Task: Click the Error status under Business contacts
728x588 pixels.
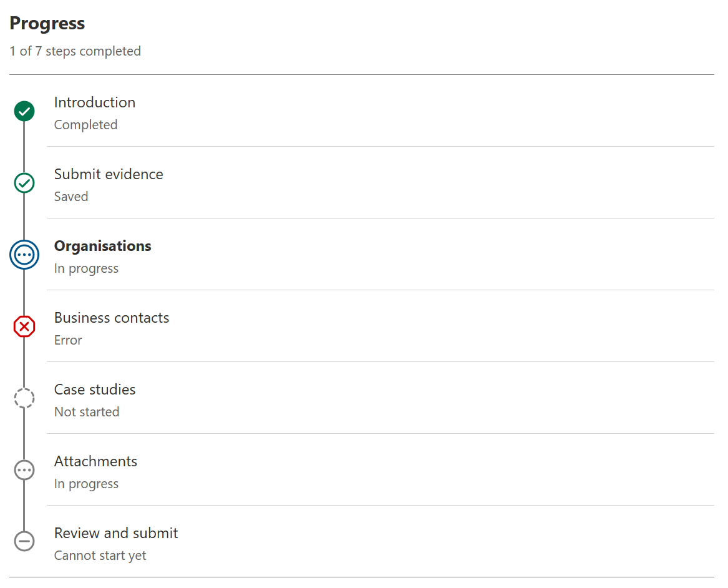Action: (x=68, y=340)
